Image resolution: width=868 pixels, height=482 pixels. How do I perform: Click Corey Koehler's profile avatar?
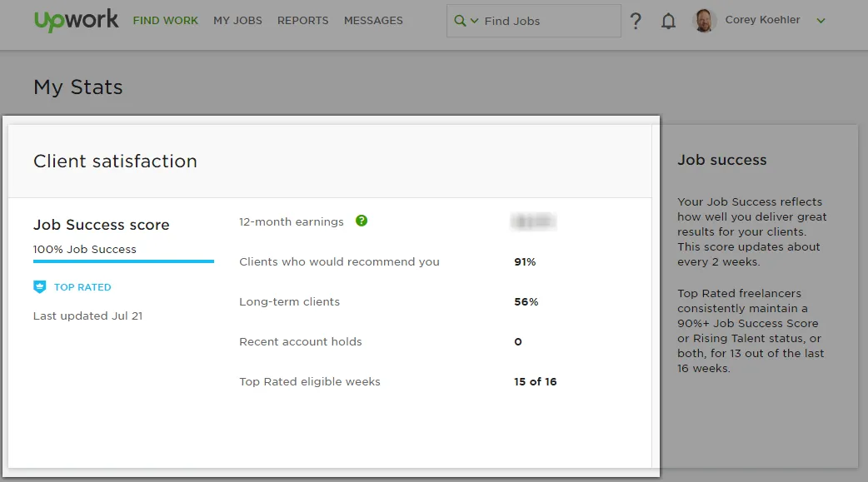point(704,21)
